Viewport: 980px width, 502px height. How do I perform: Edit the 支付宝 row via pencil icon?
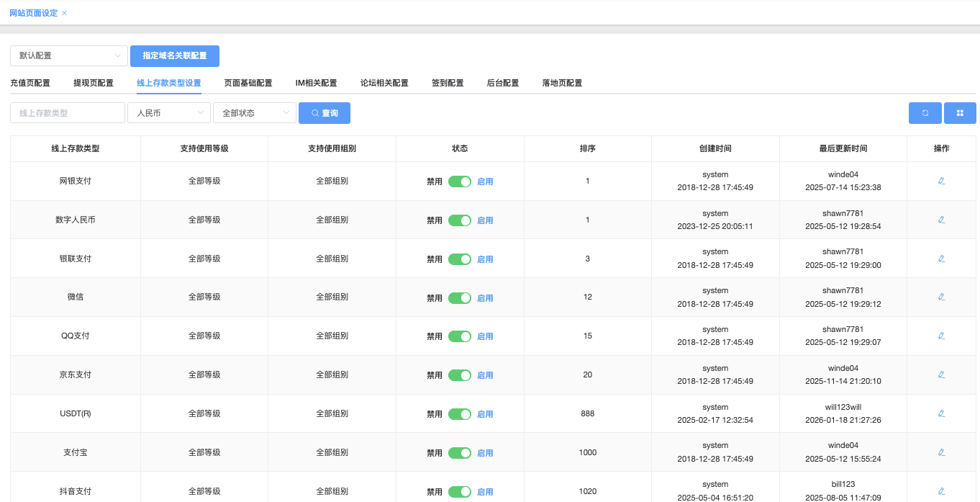tap(941, 452)
